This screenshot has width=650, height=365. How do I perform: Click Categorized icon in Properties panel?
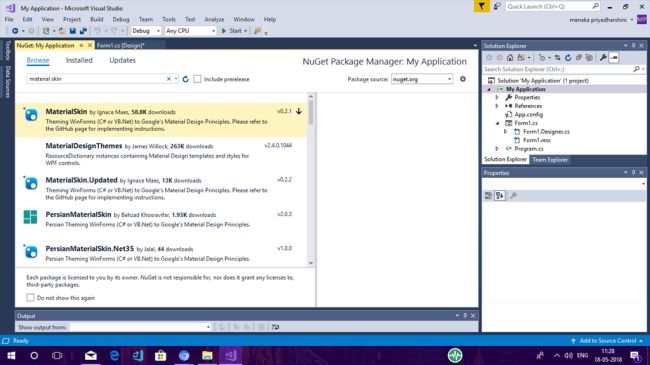pos(488,195)
